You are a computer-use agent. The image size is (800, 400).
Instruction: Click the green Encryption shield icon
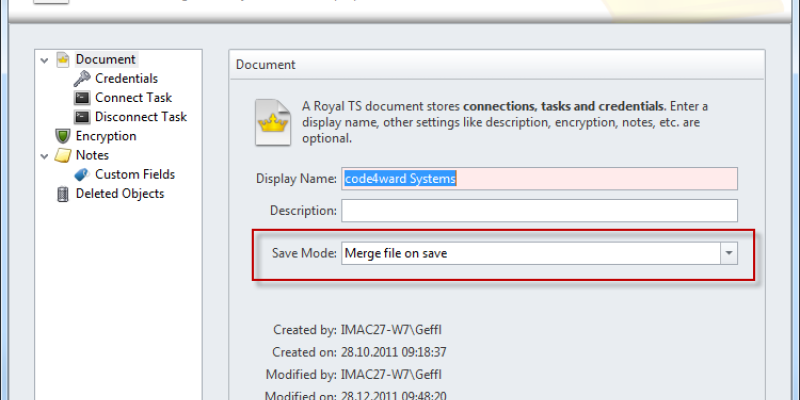click(63, 136)
